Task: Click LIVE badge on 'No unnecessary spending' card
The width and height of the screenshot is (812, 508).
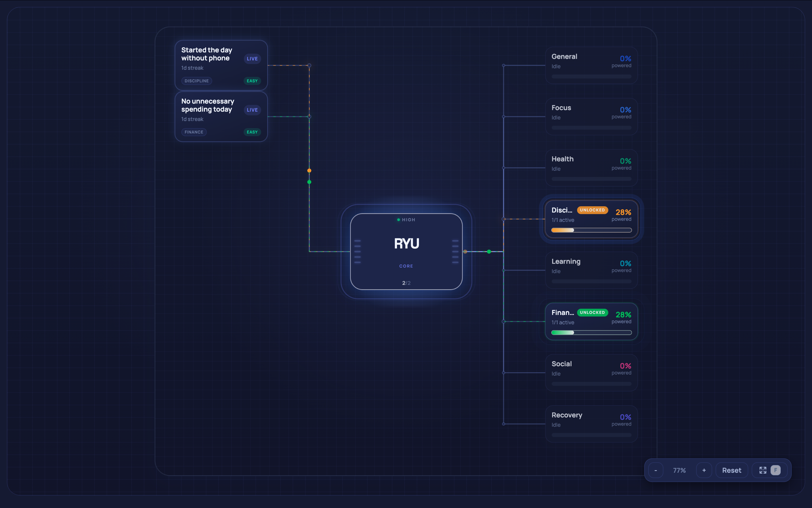Action: (x=252, y=110)
